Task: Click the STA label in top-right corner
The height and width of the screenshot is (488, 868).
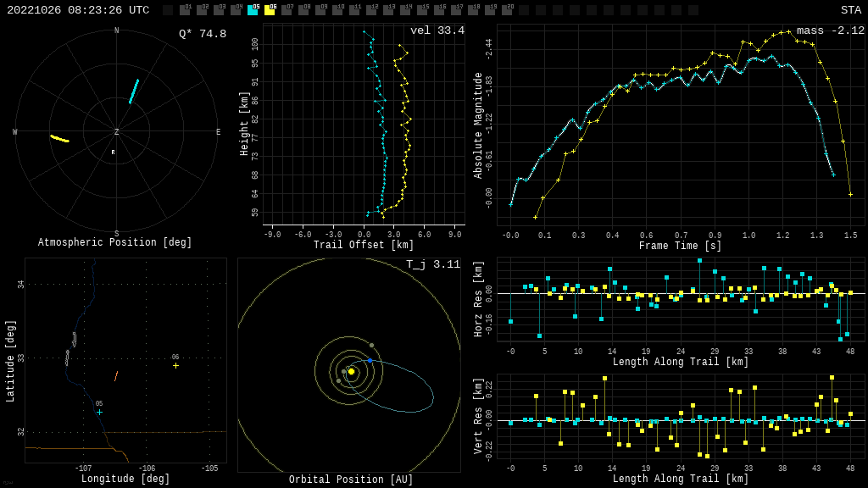Action: [850, 10]
